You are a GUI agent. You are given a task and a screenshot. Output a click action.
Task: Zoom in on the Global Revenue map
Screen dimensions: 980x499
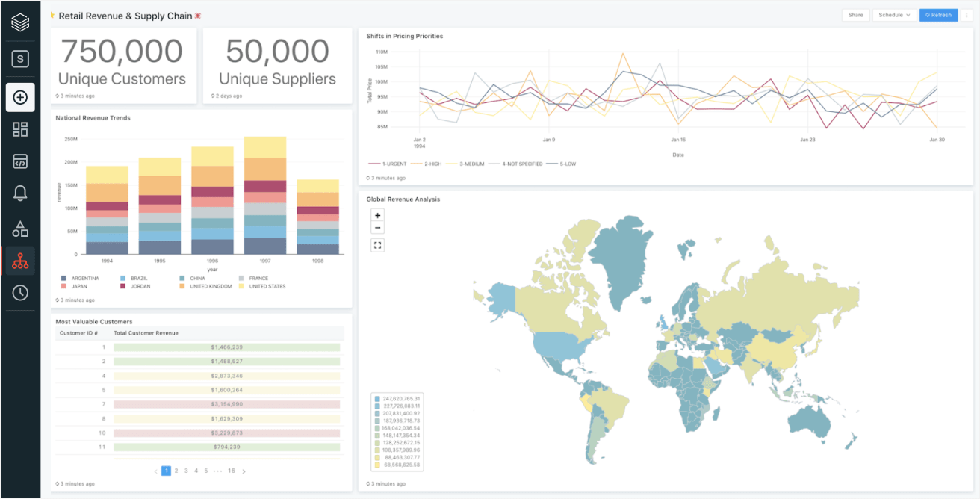coord(378,216)
